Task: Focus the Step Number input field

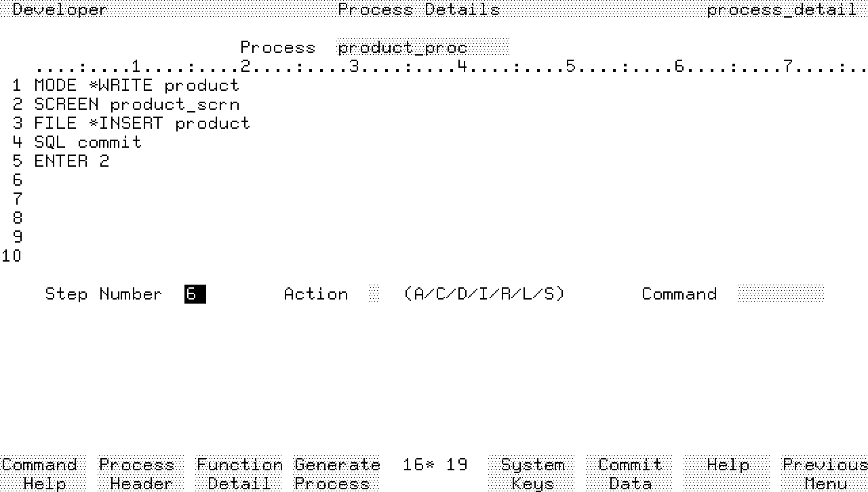Action: (195, 294)
